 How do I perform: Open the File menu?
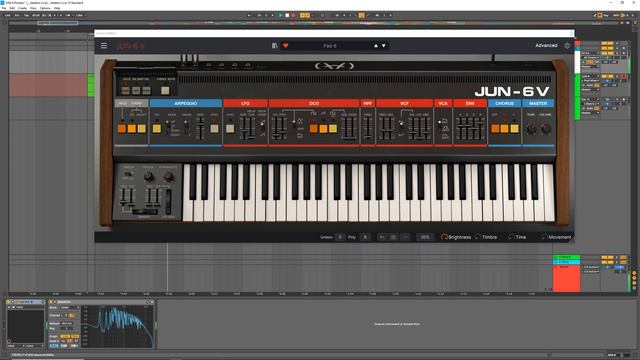click(4, 8)
